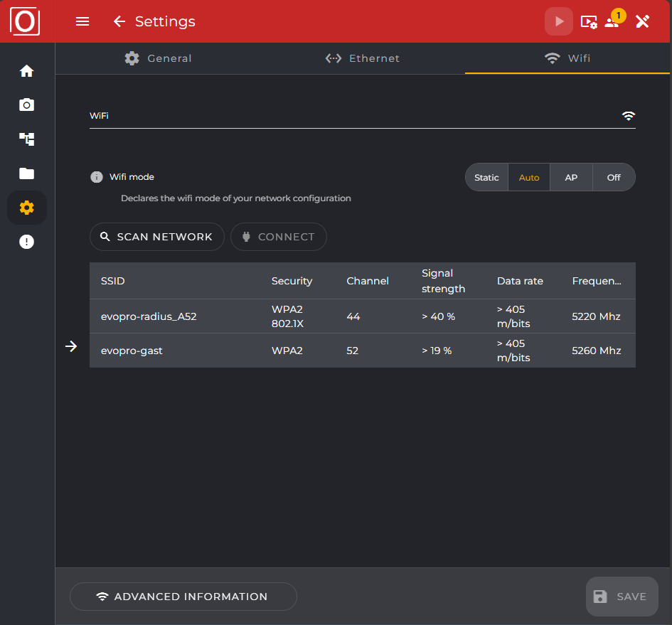The height and width of the screenshot is (625, 672).
Task: Open the camera view in sidebar
Action: click(26, 105)
